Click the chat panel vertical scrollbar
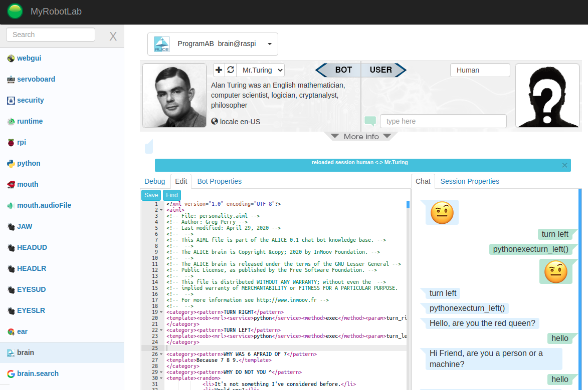Image resolution: width=588 pixels, height=390 pixels. coord(580,289)
